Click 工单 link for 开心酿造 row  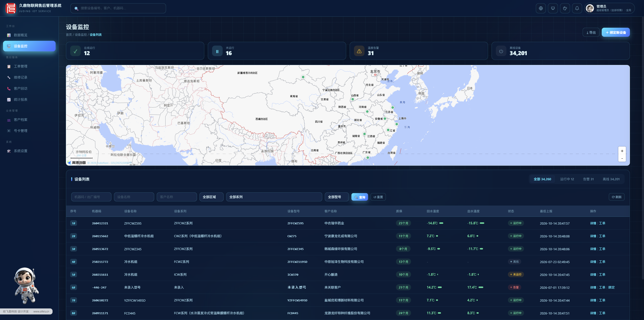[x=602, y=274]
